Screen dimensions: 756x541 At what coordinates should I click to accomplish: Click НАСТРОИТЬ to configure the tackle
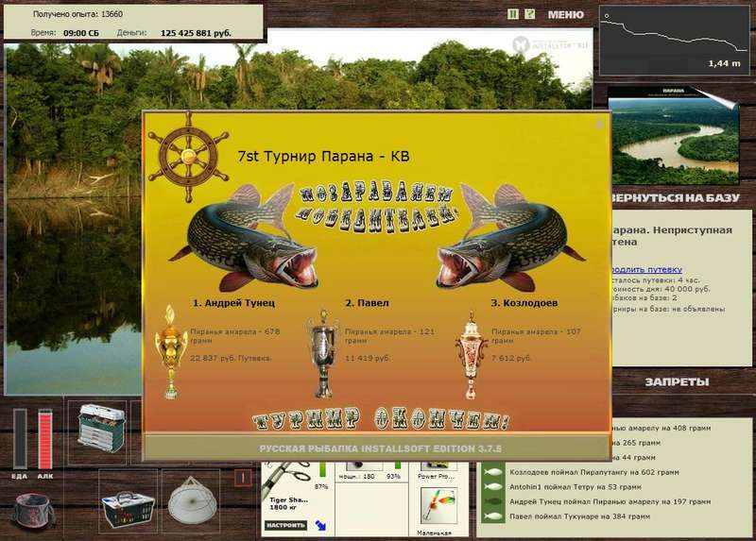click(x=286, y=525)
